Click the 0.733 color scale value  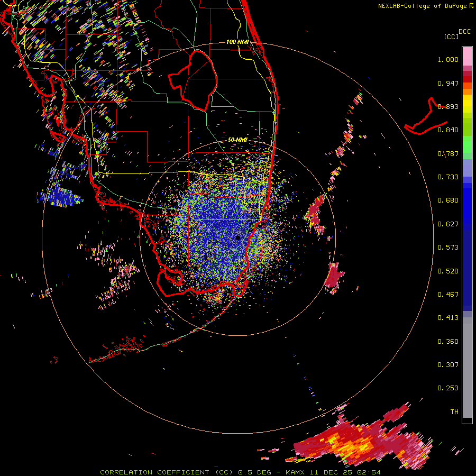tap(448, 177)
